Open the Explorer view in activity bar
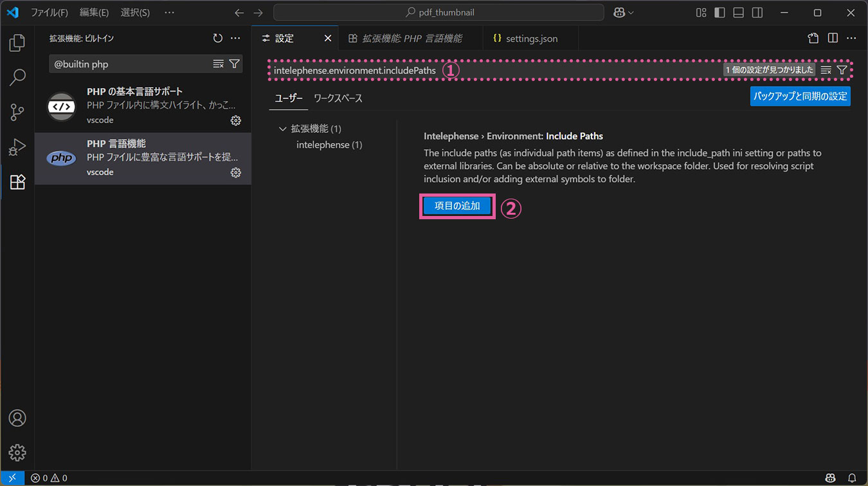This screenshot has height=486, width=868. click(x=17, y=43)
